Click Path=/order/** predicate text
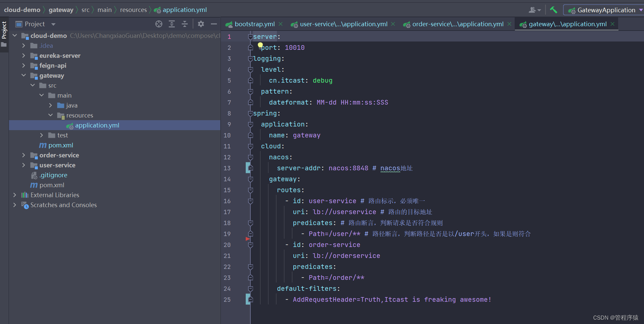 [336, 278]
